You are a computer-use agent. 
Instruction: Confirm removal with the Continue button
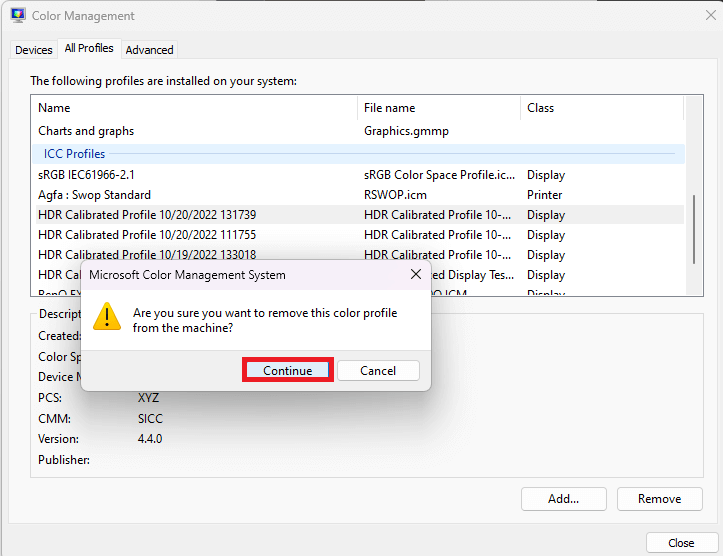[x=288, y=370]
